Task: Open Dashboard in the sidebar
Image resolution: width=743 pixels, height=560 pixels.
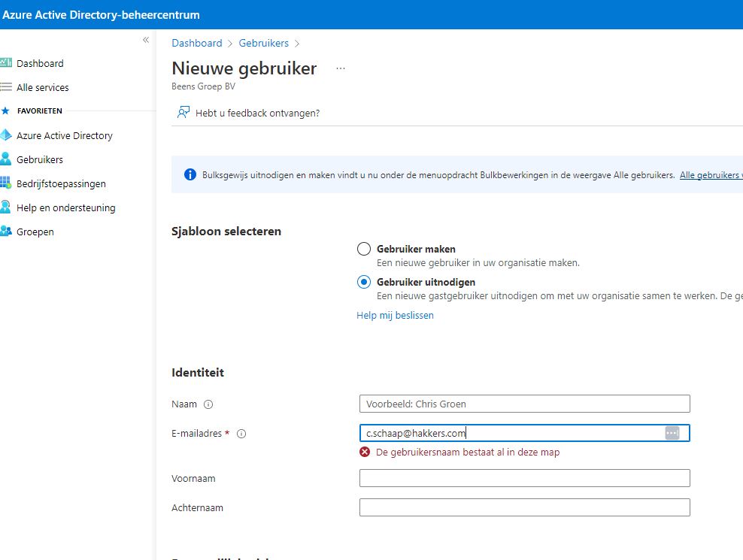Action: (40, 63)
